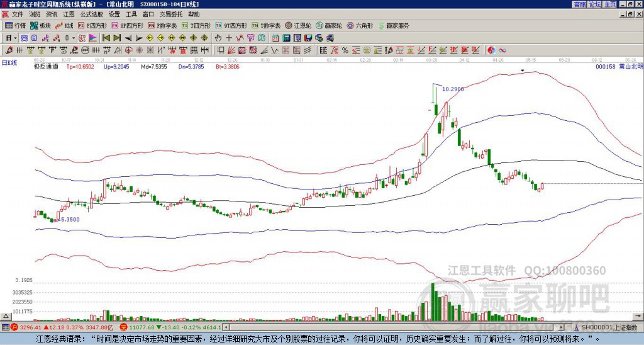644x345 pixels.
Task: Open the 交易委托 menu
Action: tap(171, 14)
